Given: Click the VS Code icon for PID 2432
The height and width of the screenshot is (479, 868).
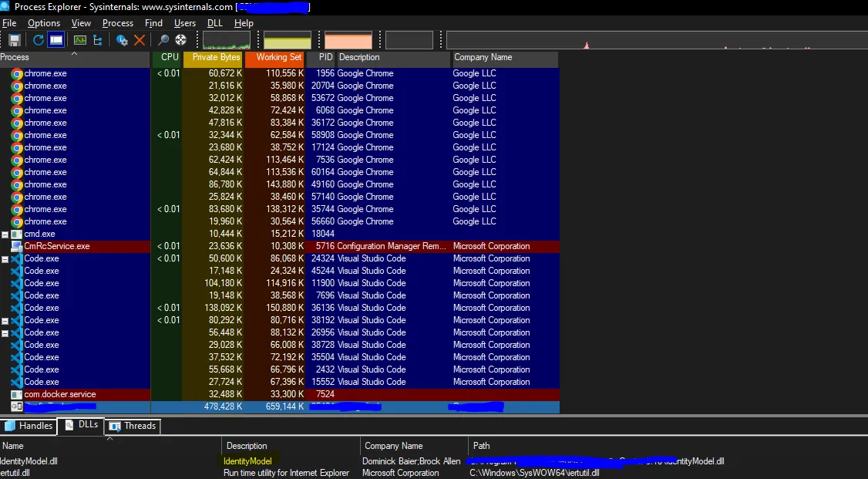Looking at the screenshot, I should (17, 370).
